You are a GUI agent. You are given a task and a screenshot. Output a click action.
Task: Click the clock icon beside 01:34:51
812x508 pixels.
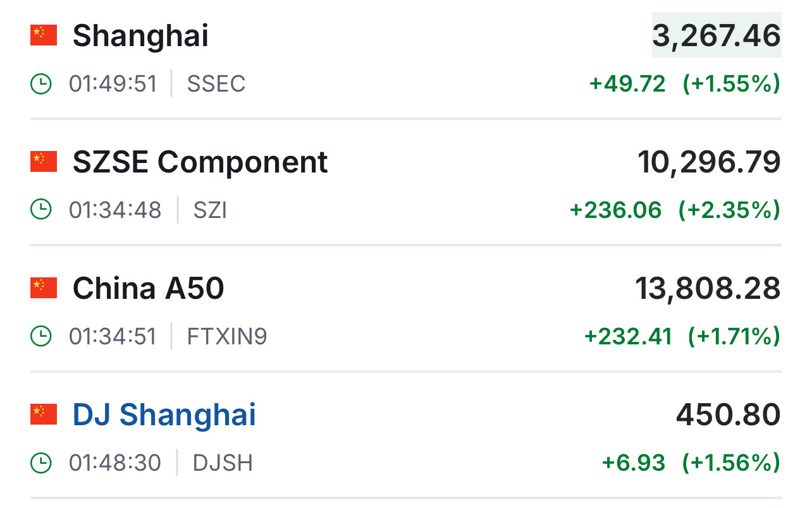(41, 336)
